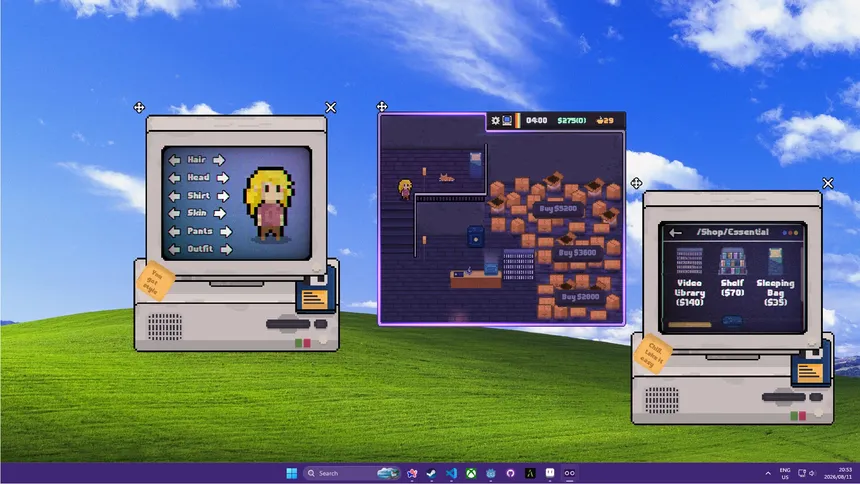
Task: Change to next Skin tone
Action: 219,213
